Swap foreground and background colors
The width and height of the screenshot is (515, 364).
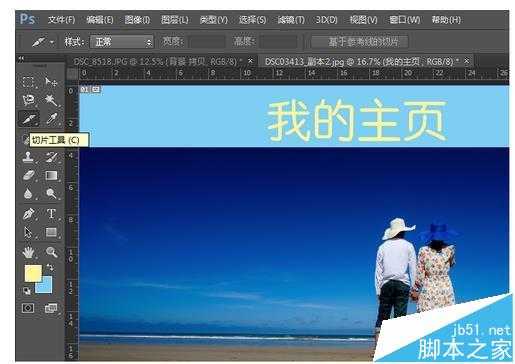(50, 267)
